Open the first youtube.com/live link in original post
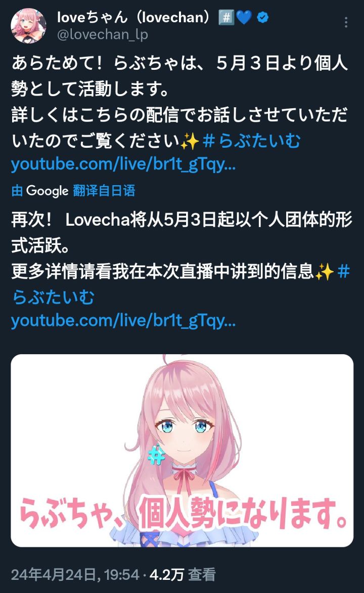Image resolution: width=364 pixels, height=593 pixels. (x=123, y=164)
